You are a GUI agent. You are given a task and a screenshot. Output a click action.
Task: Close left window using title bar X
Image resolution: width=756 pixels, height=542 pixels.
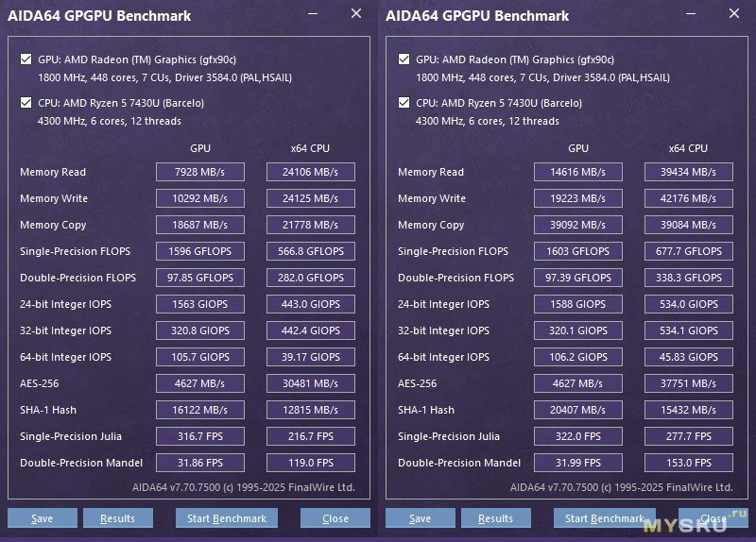coord(356,14)
